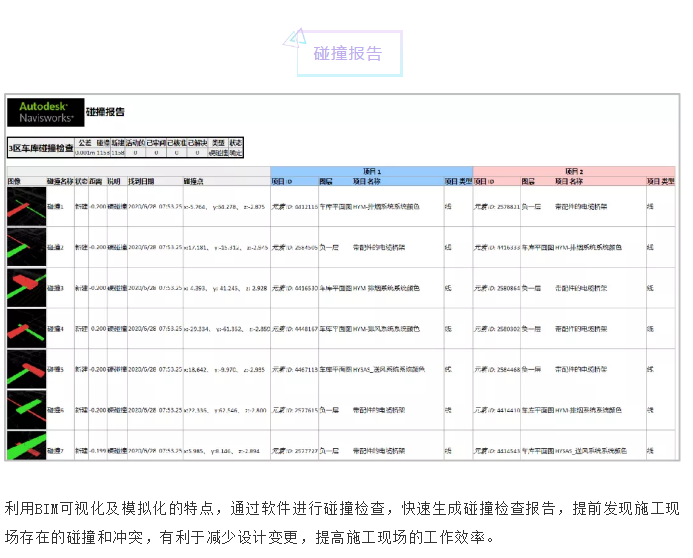693x558 pixels.
Task: Select the blue 项目 1 header band
Action: click(372, 172)
